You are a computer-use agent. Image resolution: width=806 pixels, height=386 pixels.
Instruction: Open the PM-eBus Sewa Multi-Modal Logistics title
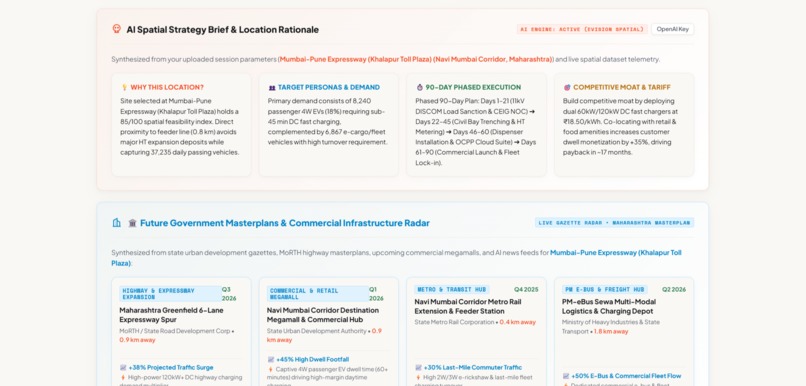point(608,306)
